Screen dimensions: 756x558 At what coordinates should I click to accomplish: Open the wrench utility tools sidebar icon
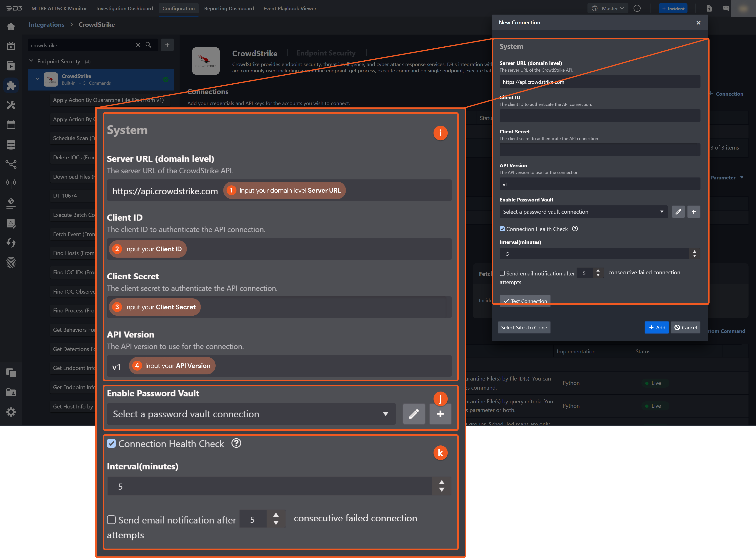click(x=11, y=105)
